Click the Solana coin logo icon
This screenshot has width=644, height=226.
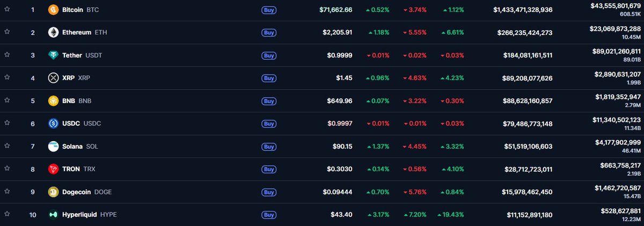tap(53, 146)
